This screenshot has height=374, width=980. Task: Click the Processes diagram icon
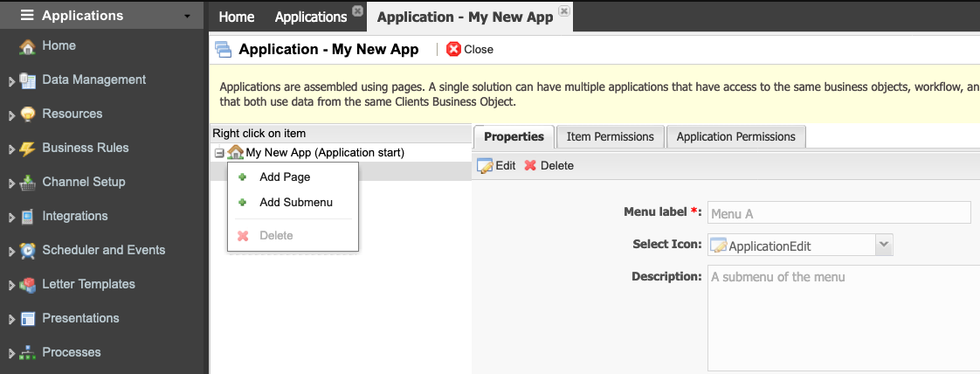27,353
